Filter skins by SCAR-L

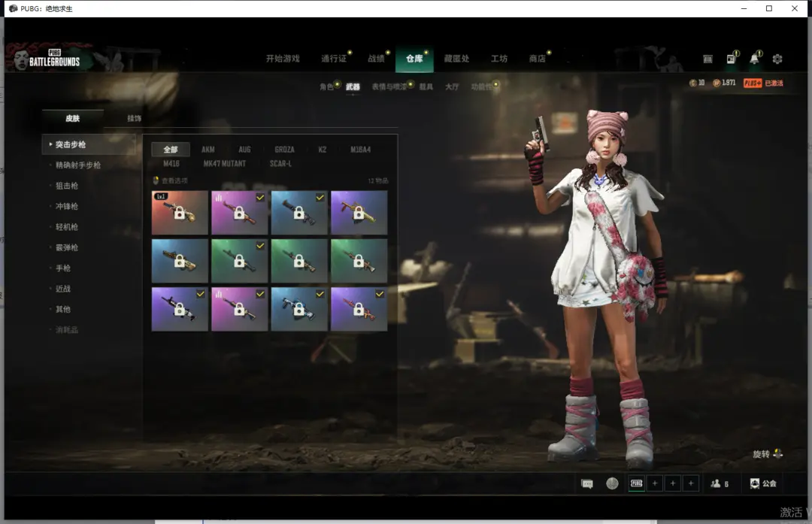pyautogui.click(x=280, y=164)
